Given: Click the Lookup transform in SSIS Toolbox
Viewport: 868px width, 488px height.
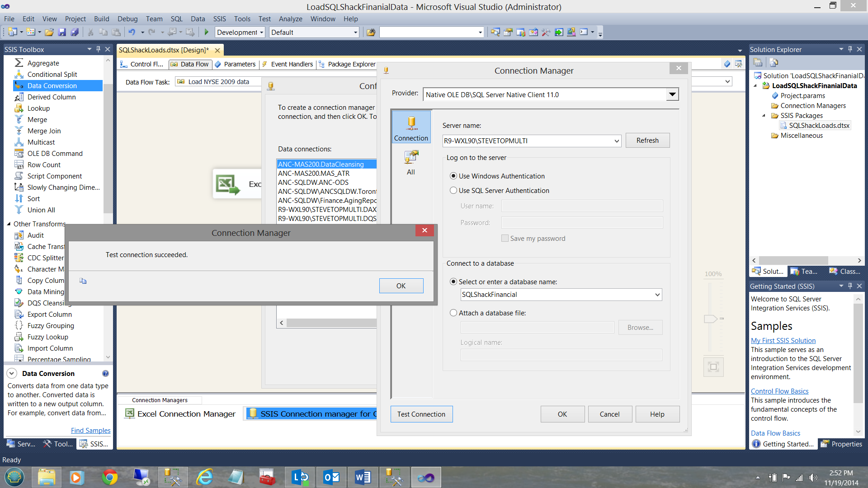Looking at the screenshot, I should click(x=38, y=108).
